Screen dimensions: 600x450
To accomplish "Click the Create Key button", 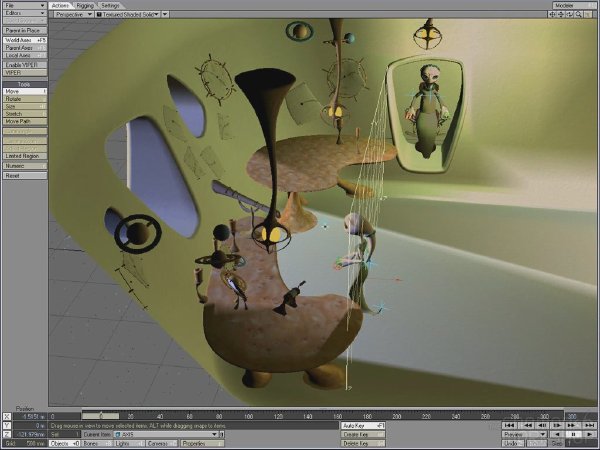I will (x=363, y=434).
